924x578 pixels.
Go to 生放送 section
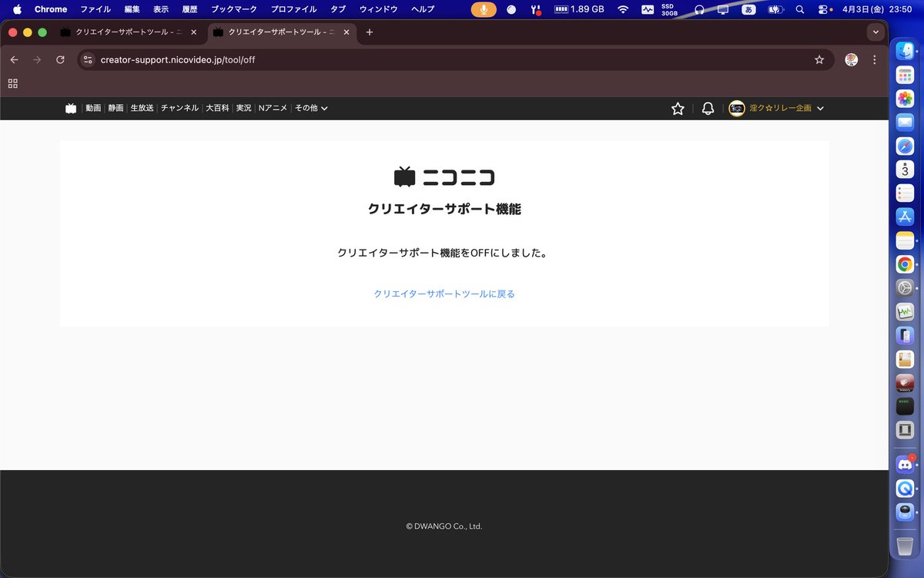tap(142, 109)
